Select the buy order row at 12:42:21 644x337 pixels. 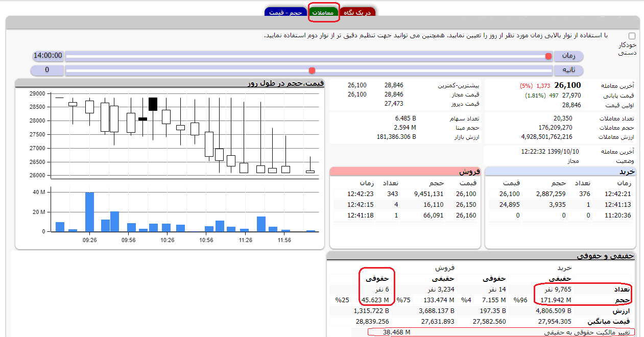click(x=561, y=194)
